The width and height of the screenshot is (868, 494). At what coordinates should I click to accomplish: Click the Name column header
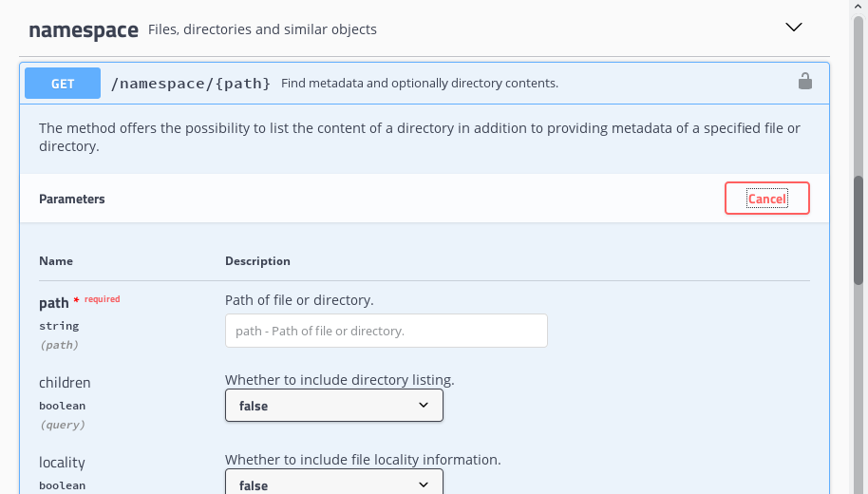pos(56,261)
